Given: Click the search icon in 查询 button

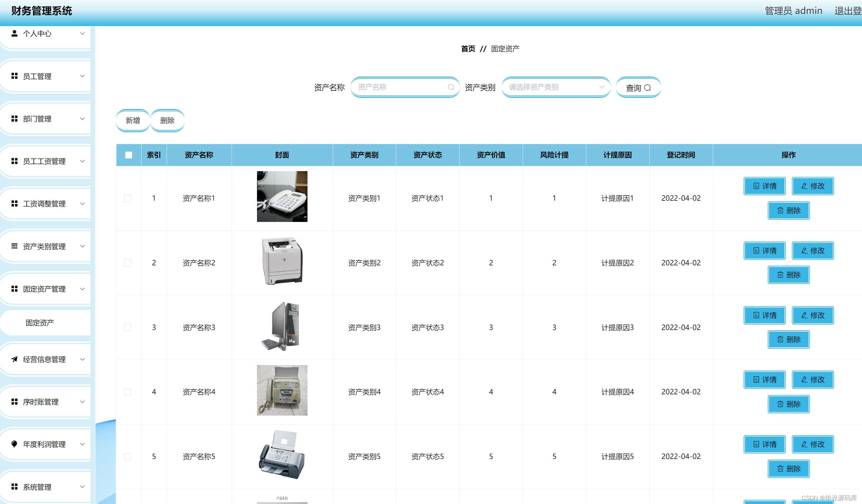Looking at the screenshot, I should 647,88.
